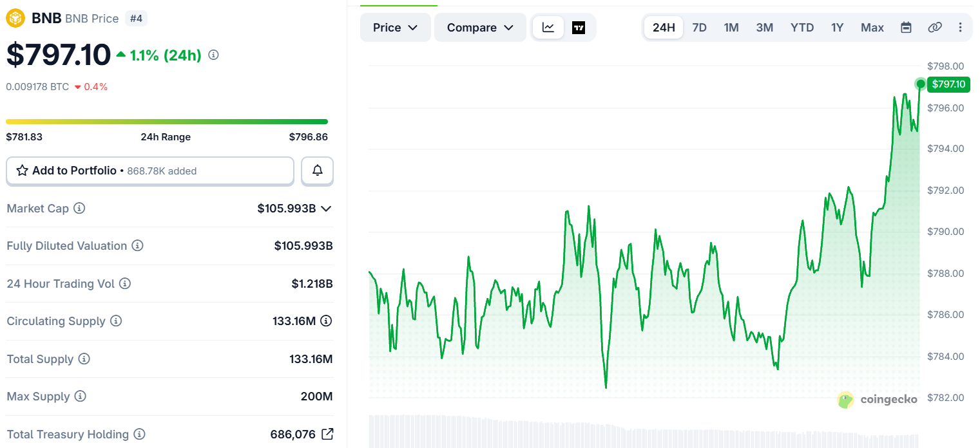980x448 pixels.
Task: Click the $796.86 range high value
Action: 309,137
